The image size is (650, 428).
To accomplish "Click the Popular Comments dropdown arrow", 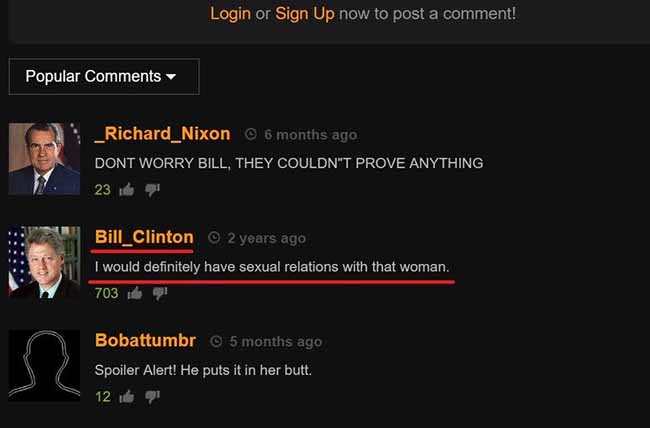I will tap(171, 77).
